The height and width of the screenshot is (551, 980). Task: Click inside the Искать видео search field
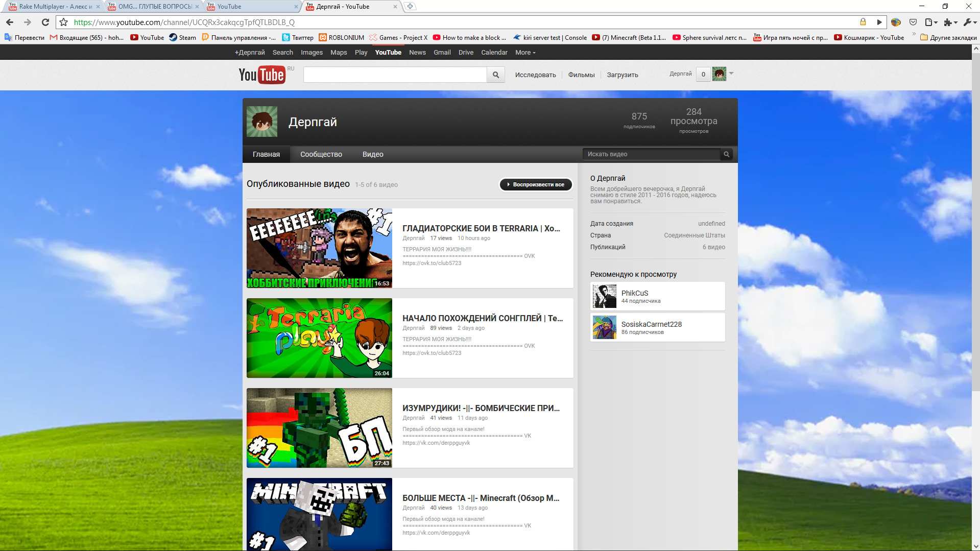(651, 154)
